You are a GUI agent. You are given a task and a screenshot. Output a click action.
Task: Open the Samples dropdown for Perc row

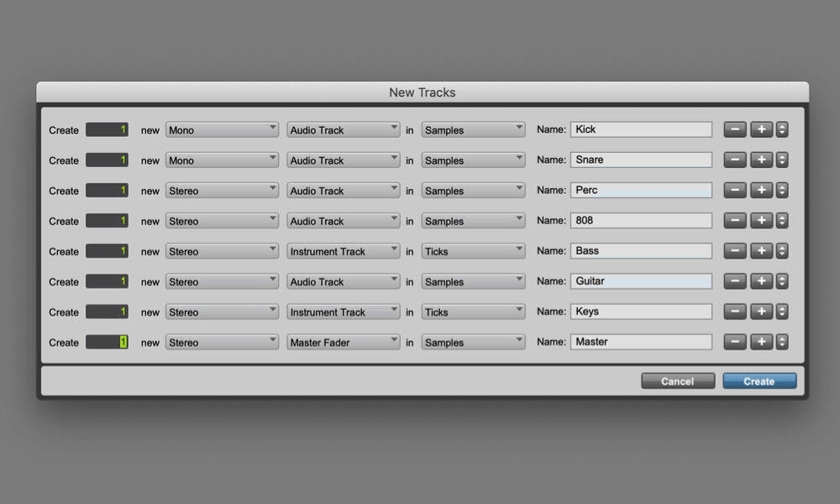coord(473,191)
